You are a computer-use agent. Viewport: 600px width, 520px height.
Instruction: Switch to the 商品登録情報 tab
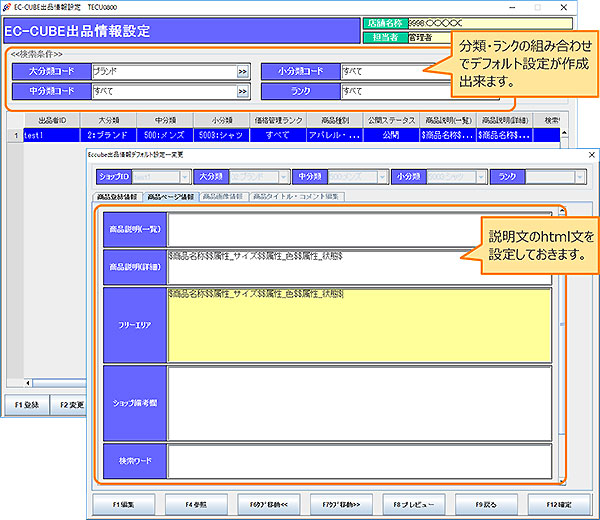point(119,197)
